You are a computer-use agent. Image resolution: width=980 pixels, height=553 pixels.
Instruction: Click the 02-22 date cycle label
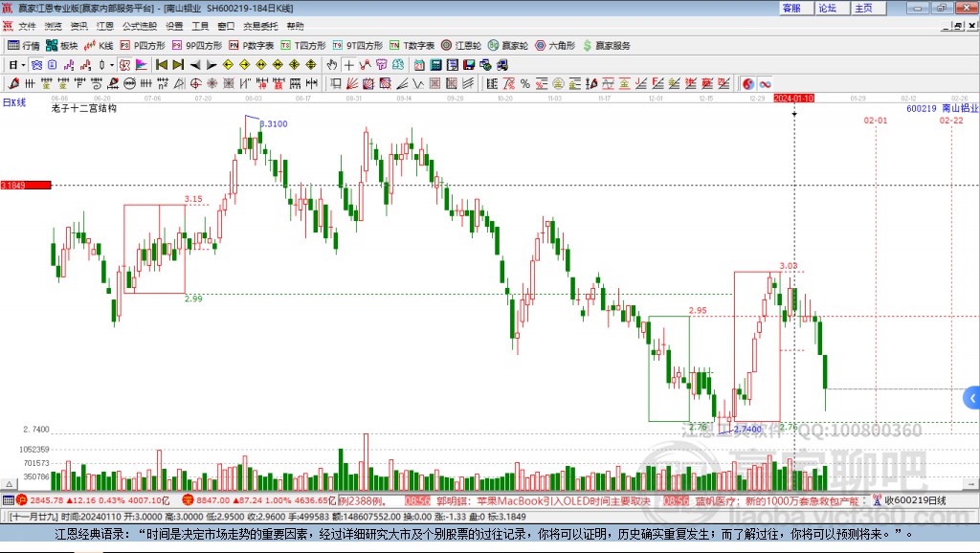coord(951,120)
